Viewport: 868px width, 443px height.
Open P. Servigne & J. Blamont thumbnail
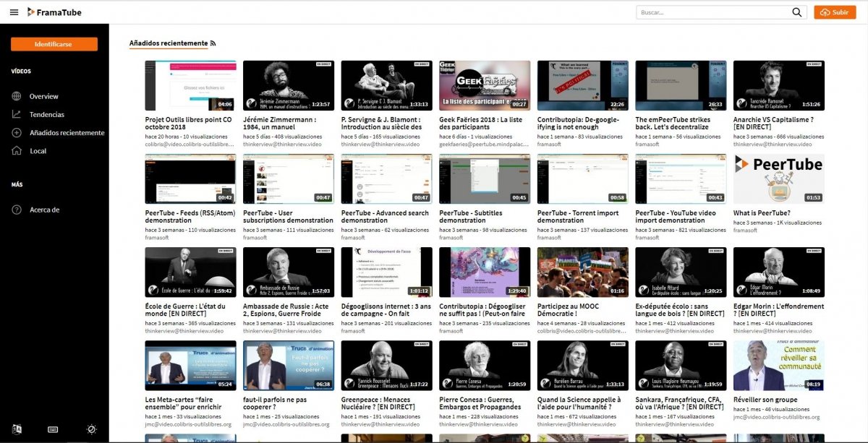[x=386, y=85]
